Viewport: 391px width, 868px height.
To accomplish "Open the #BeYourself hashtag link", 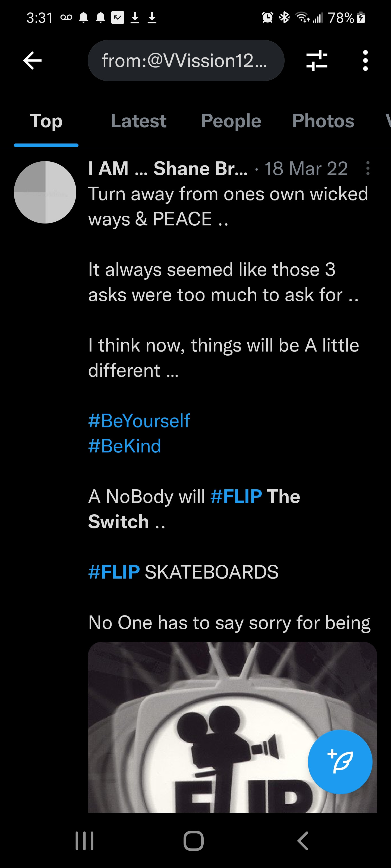I will point(139,420).
